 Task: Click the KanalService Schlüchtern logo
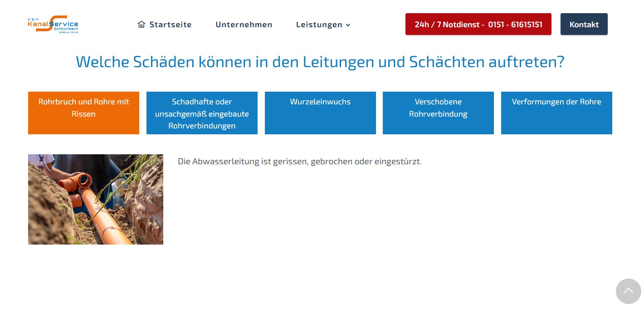click(53, 24)
